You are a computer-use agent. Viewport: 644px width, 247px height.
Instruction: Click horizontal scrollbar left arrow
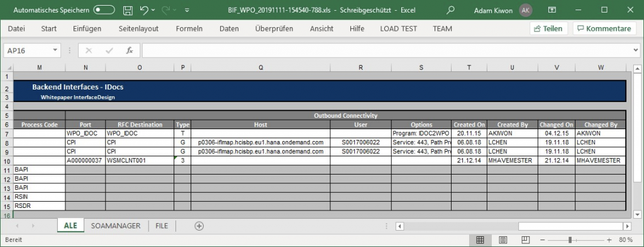pyautogui.click(x=399, y=226)
